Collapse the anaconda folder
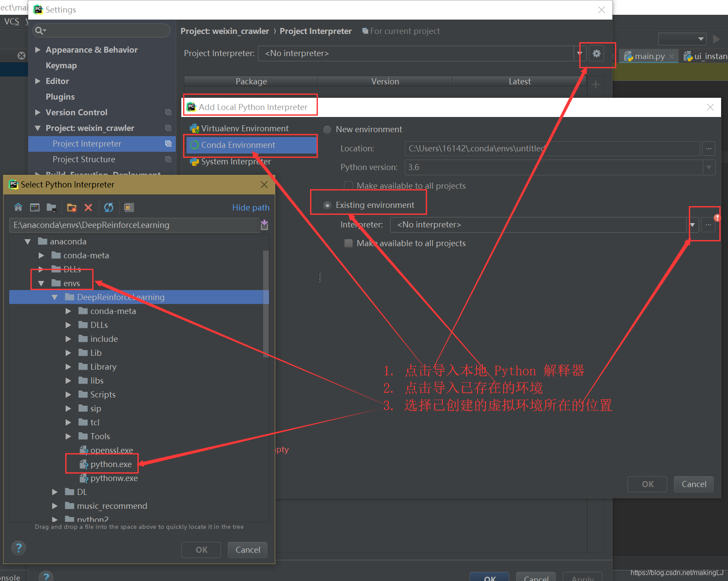The width and height of the screenshot is (728, 581). pos(28,241)
